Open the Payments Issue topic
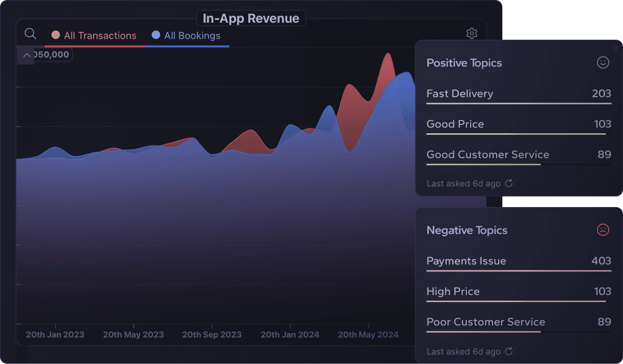 (x=466, y=260)
